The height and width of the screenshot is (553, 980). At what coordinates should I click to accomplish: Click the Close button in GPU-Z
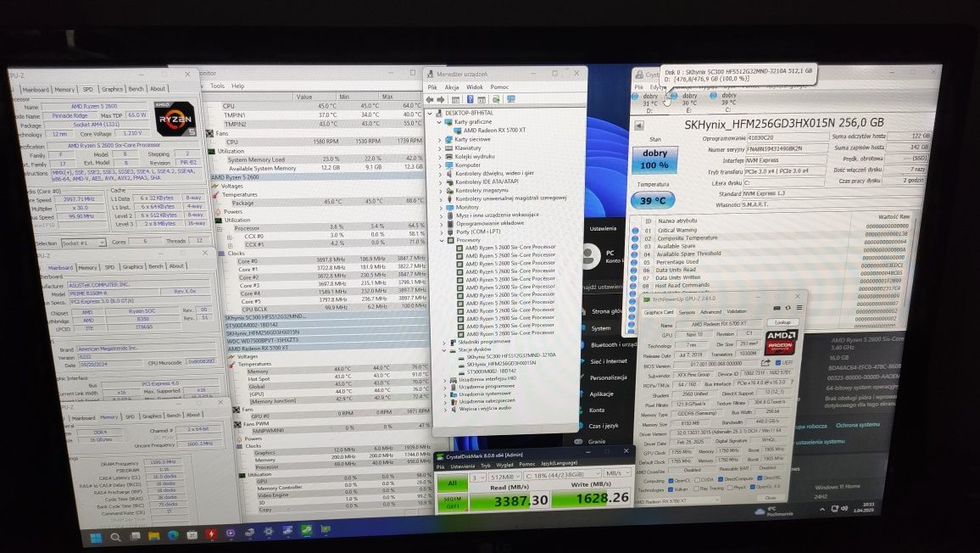tap(770, 498)
